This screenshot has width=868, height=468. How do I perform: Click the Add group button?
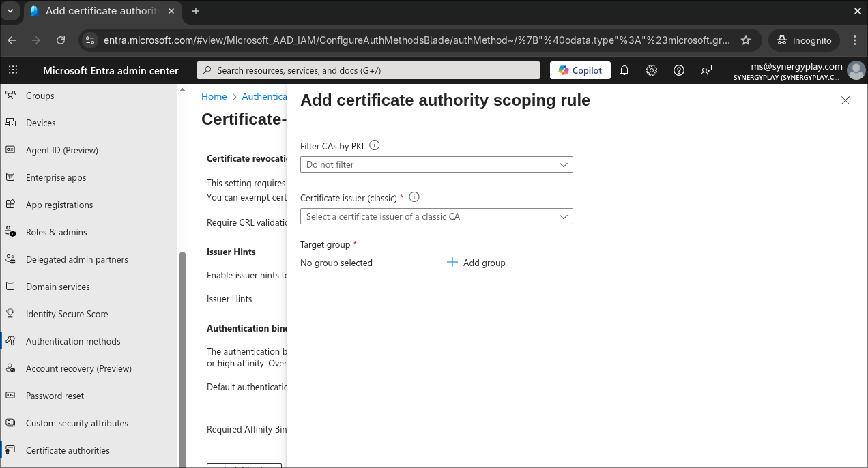[476, 263]
